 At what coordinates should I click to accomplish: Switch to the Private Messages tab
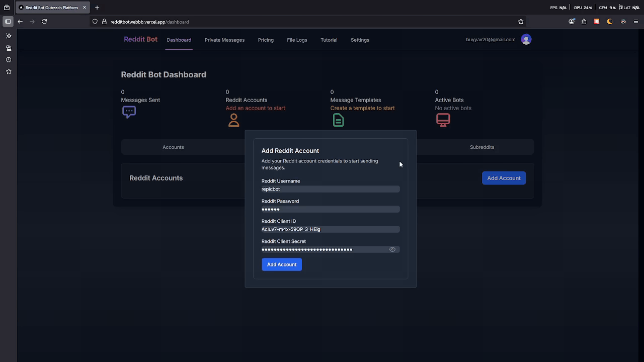tap(224, 40)
